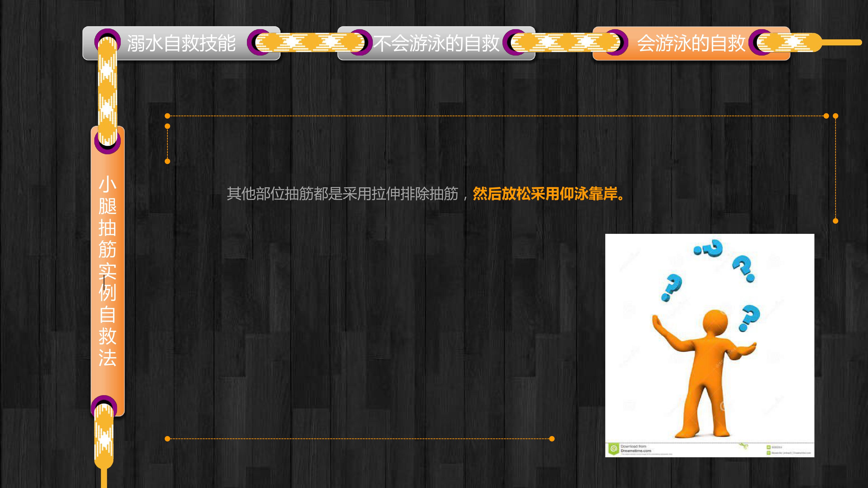Click the shoelace between the first two tabs
Image resolution: width=868 pixels, height=488 pixels.
pyautogui.click(x=310, y=42)
